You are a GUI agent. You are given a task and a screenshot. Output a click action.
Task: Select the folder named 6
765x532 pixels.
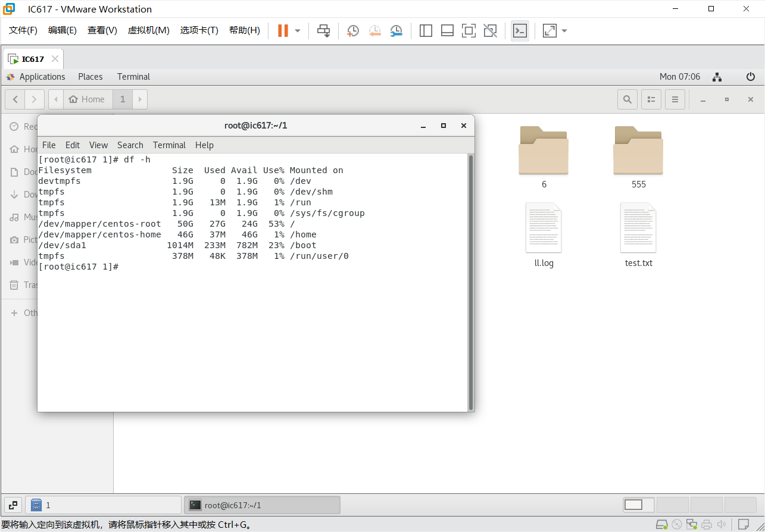point(544,157)
